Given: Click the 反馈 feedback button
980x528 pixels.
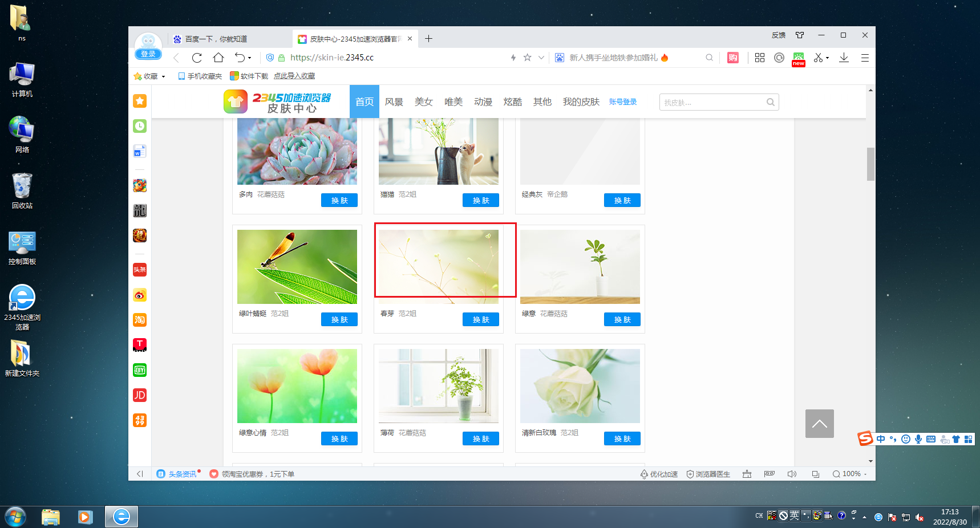Looking at the screenshot, I should point(779,35).
